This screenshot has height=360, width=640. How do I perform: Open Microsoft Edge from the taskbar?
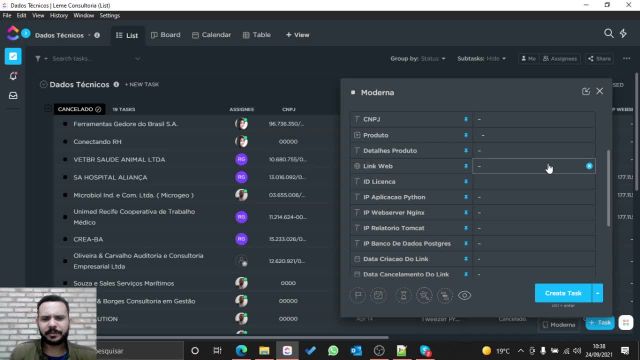(x=241, y=350)
